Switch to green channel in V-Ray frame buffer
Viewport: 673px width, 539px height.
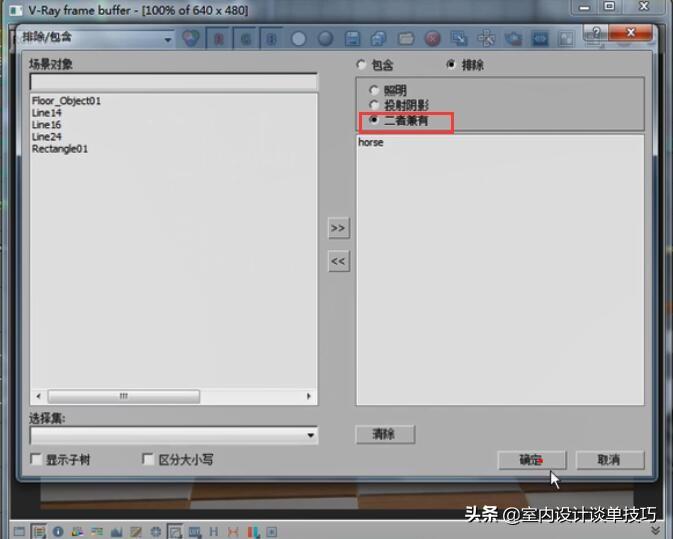(x=246, y=39)
